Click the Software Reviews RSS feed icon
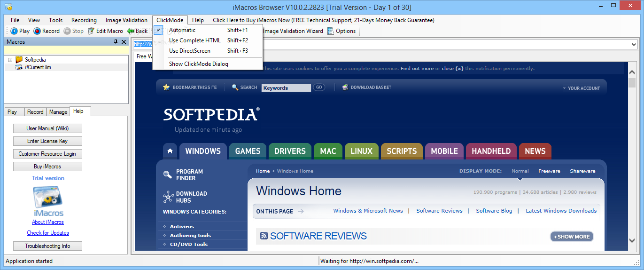This screenshot has width=644, height=270. click(x=264, y=236)
